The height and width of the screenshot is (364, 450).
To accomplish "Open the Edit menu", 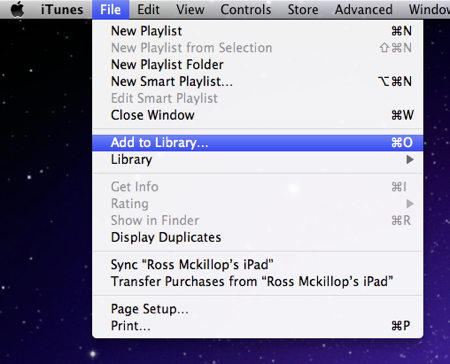I will 148,9.
